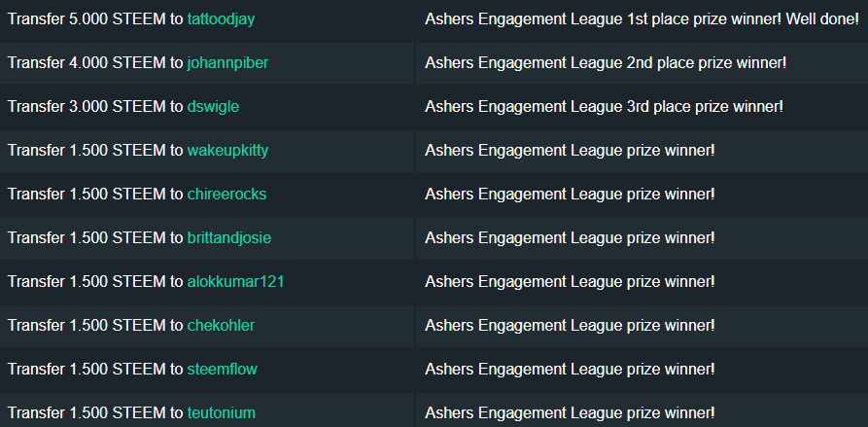Select the alokkumar121 account link
Screen dimensions: 868x427
pos(235,281)
